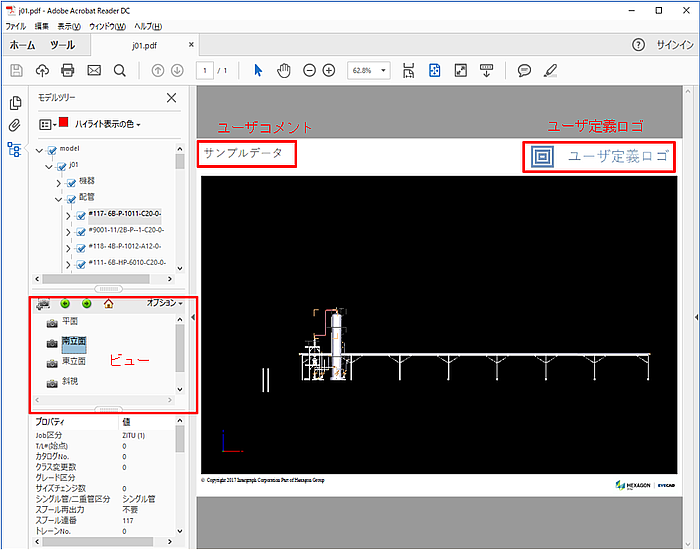Click the previous view green arrow
Image resolution: width=700 pixels, height=551 pixels.
coord(65,304)
